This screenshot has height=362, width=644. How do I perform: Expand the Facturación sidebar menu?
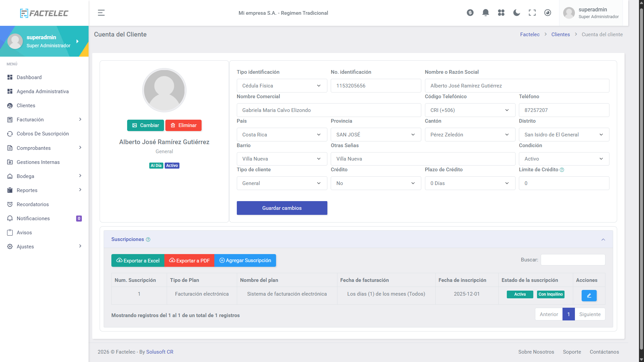pos(44,120)
